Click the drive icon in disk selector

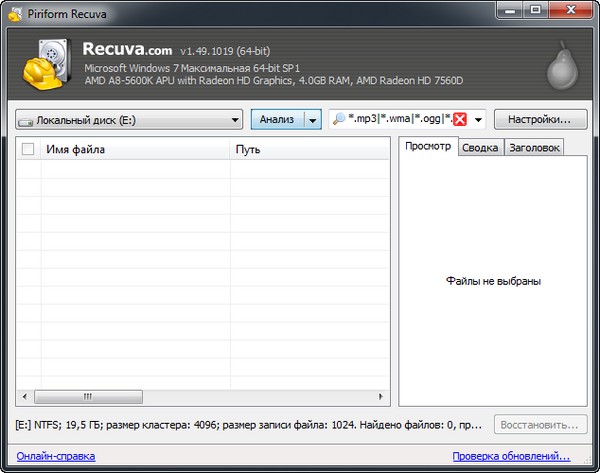26,120
